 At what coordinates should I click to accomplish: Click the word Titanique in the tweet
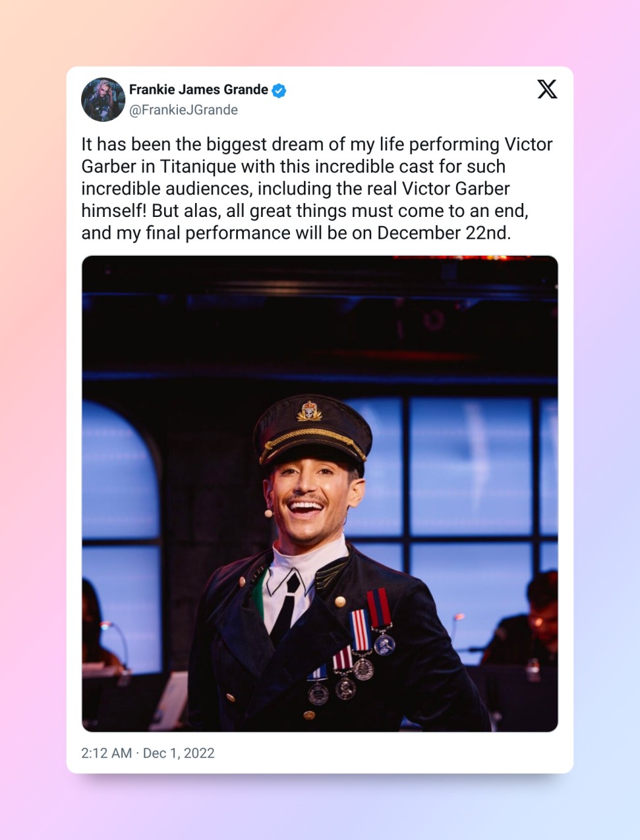197,167
